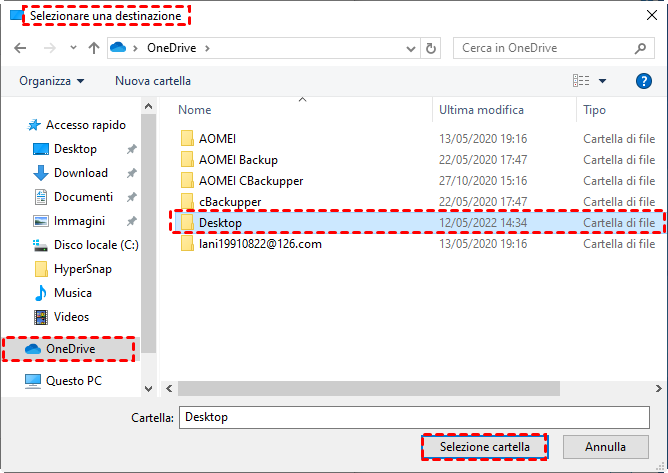Click pin icon next to Download
Viewport: 668px width, 473px height.
132,173
